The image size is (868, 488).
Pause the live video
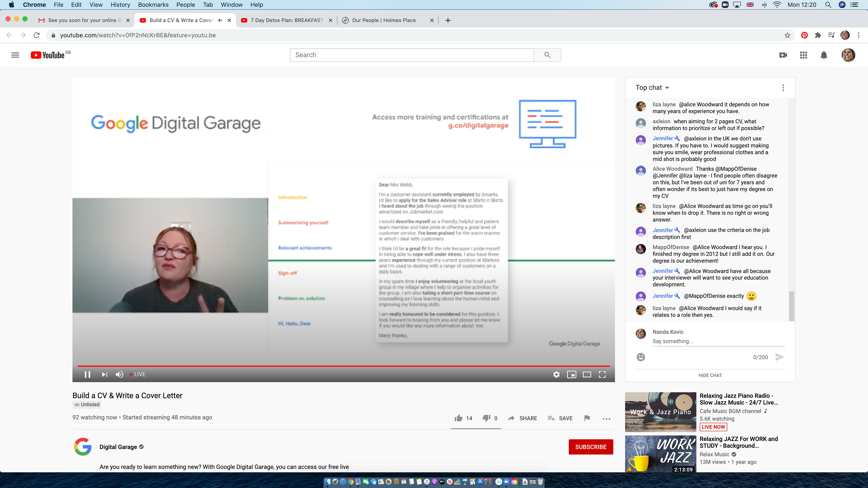pos(87,374)
